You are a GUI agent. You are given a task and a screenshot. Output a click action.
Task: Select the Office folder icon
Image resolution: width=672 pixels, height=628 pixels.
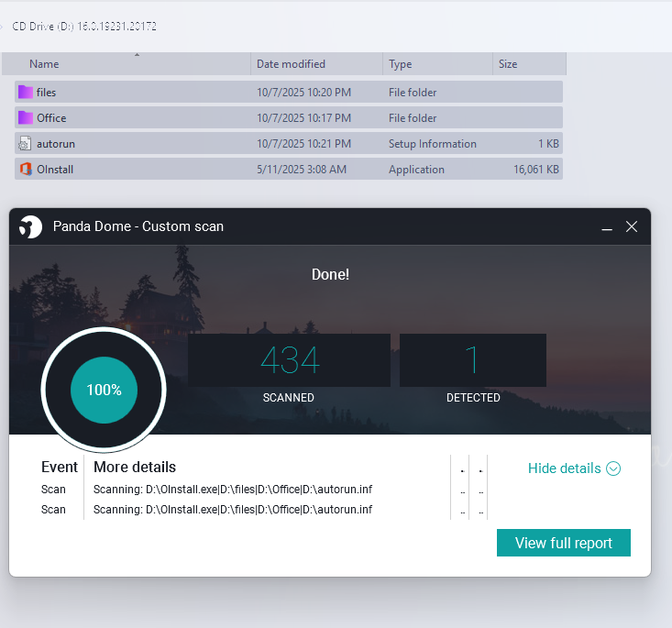point(26,118)
